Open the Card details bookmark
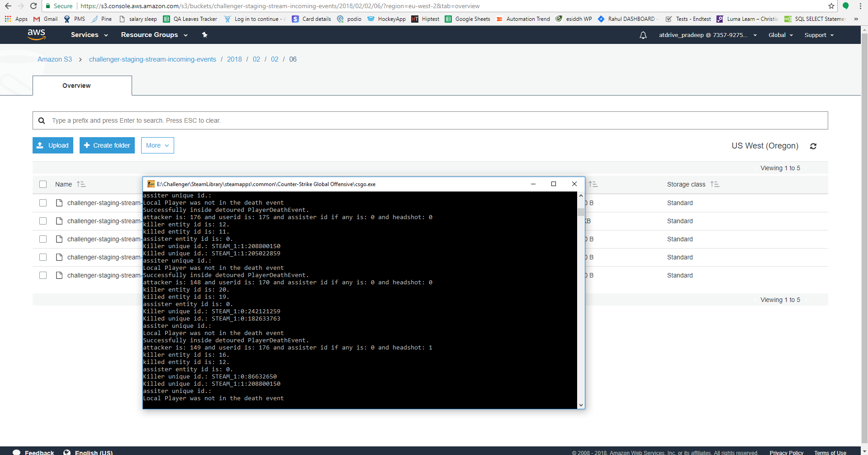 click(311, 19)
